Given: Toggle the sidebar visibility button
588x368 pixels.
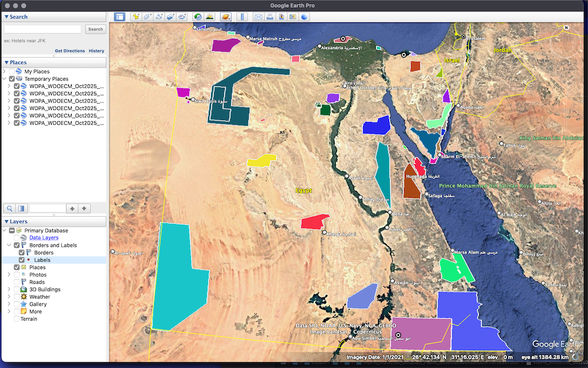Looking at the screenshot, I should click(119, 16).
